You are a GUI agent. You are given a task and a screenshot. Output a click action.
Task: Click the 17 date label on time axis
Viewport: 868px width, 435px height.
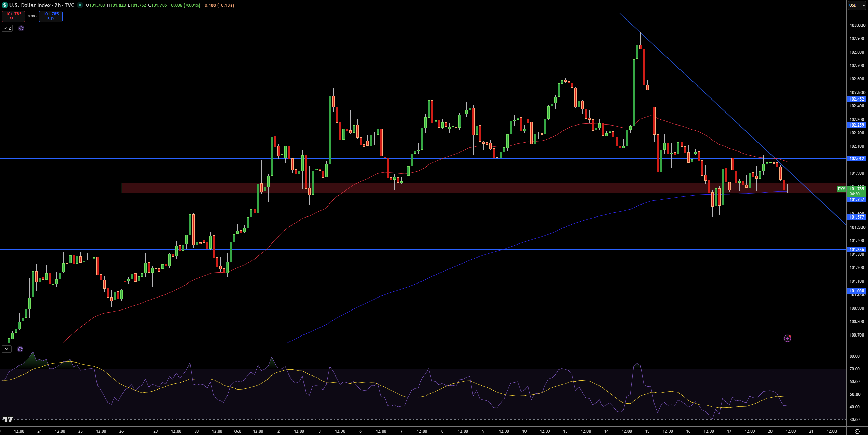click(729, 431)
